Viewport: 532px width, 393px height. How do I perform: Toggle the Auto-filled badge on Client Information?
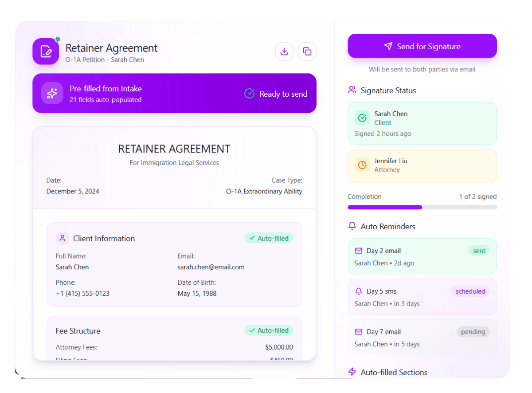(x=269, y=238)
